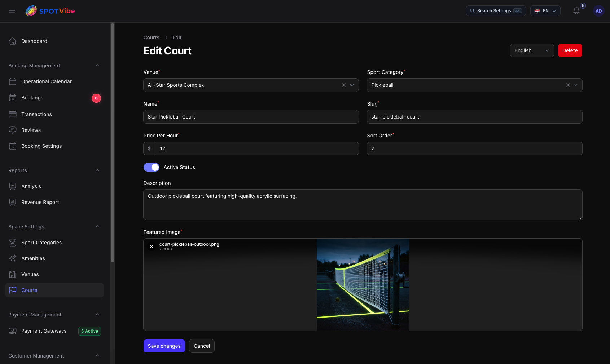Open the AD user avatar menu

599,11
